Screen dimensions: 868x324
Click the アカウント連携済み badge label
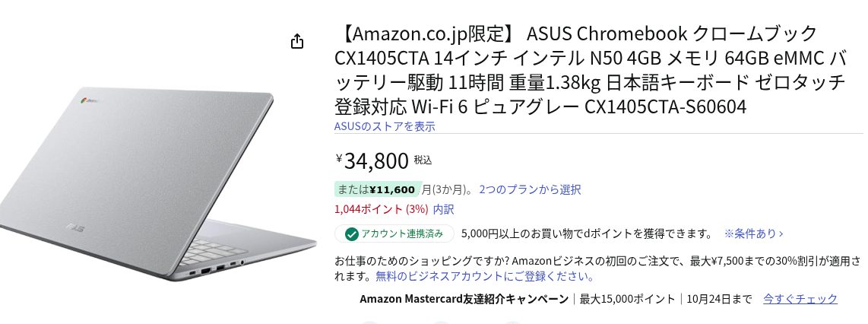(403, 233)
